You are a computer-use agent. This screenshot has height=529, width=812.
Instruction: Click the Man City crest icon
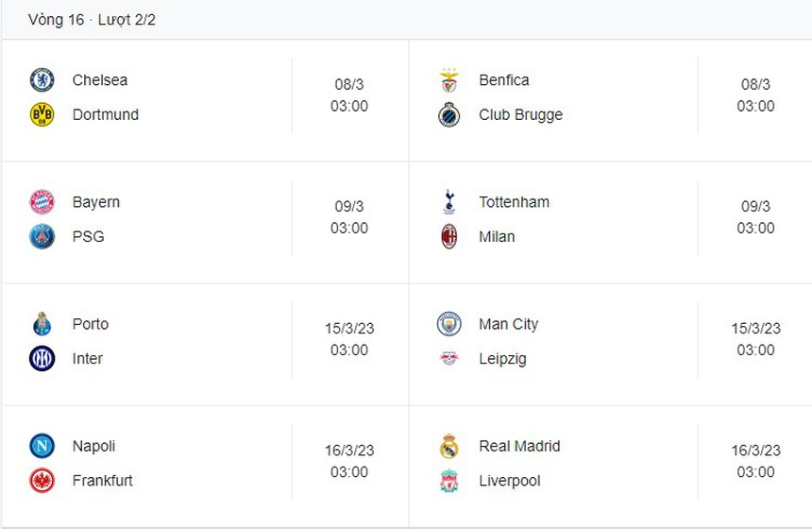(x=448, y=324)
